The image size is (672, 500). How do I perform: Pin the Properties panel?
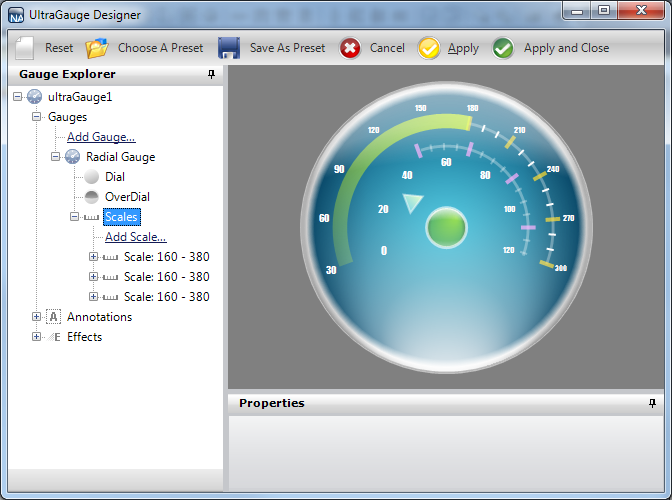coord(652,403)
